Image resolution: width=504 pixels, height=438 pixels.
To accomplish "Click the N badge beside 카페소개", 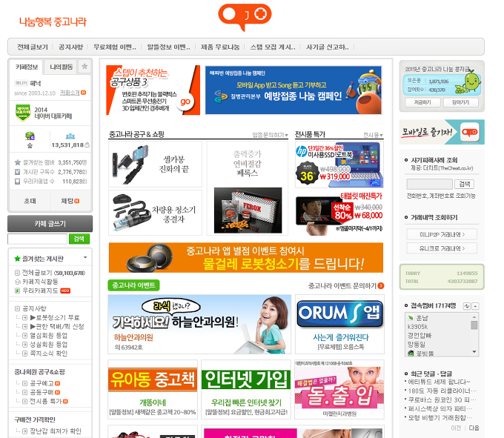I will tap(83, 93).
